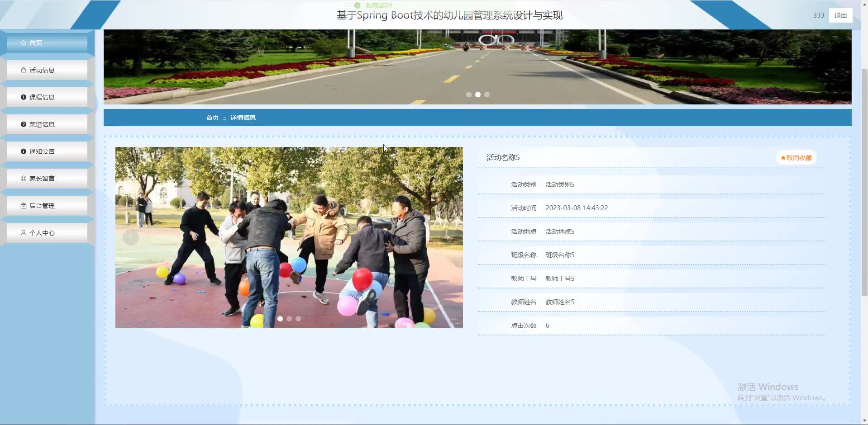Click the value 教师姓名5

[x=560, y=302]
